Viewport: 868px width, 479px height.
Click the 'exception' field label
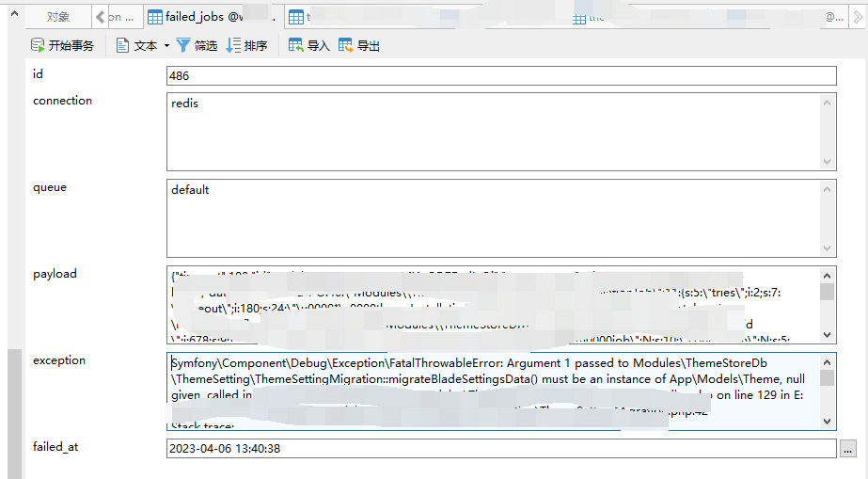click(59, 359)
